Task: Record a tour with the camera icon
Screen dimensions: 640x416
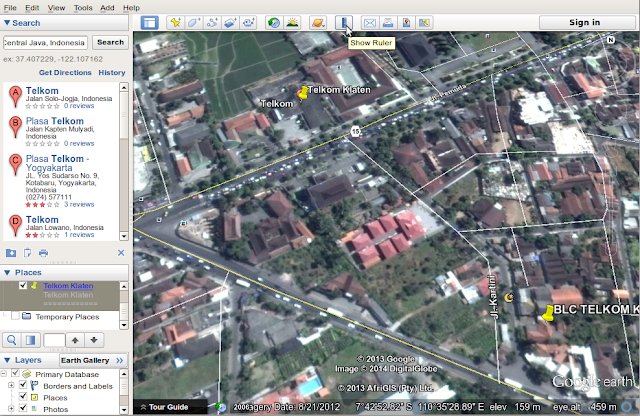Action: click(249, 23)
